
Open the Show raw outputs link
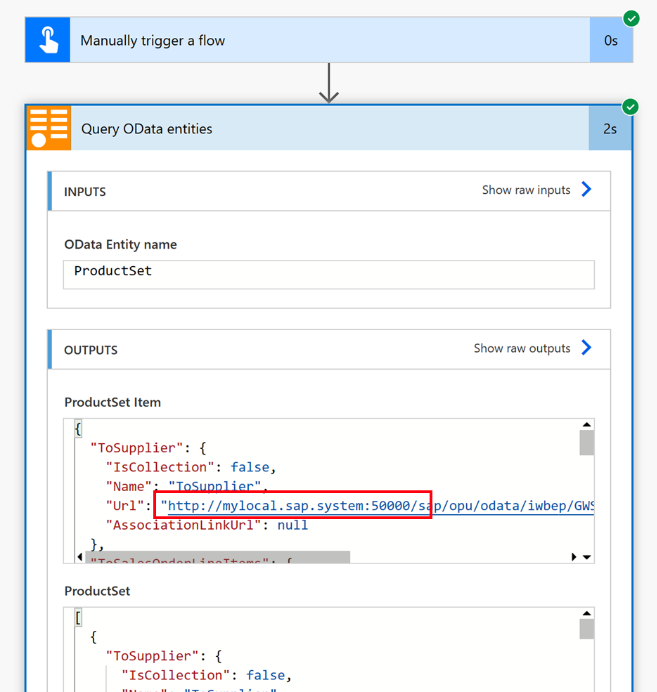pyautogui.click(x=522, y=348)
